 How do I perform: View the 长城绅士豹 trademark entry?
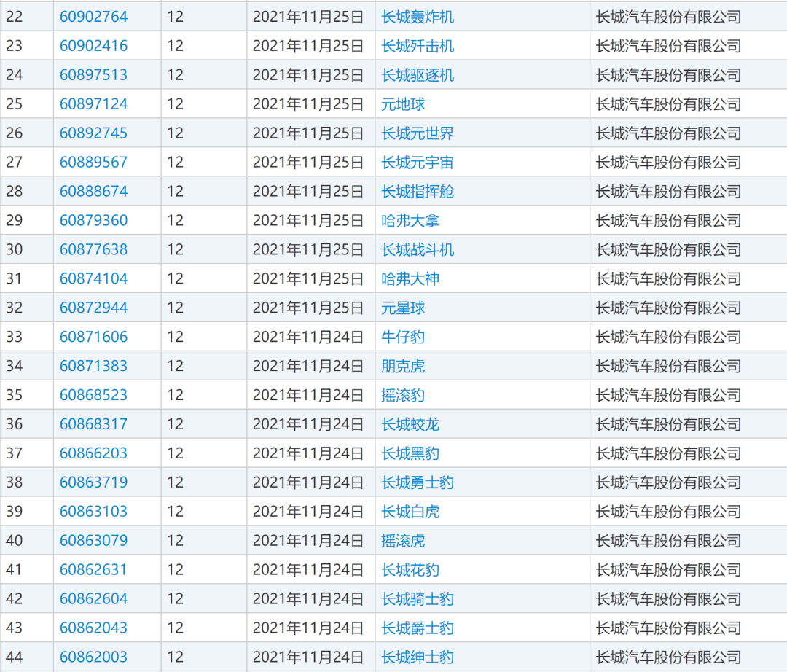pos(418,657)
